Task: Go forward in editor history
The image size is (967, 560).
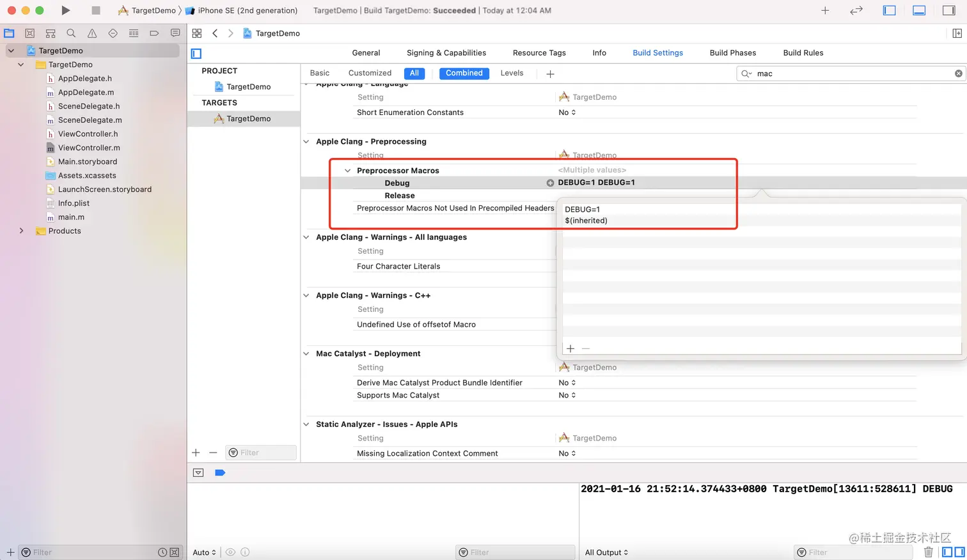Action: point(231,33)
